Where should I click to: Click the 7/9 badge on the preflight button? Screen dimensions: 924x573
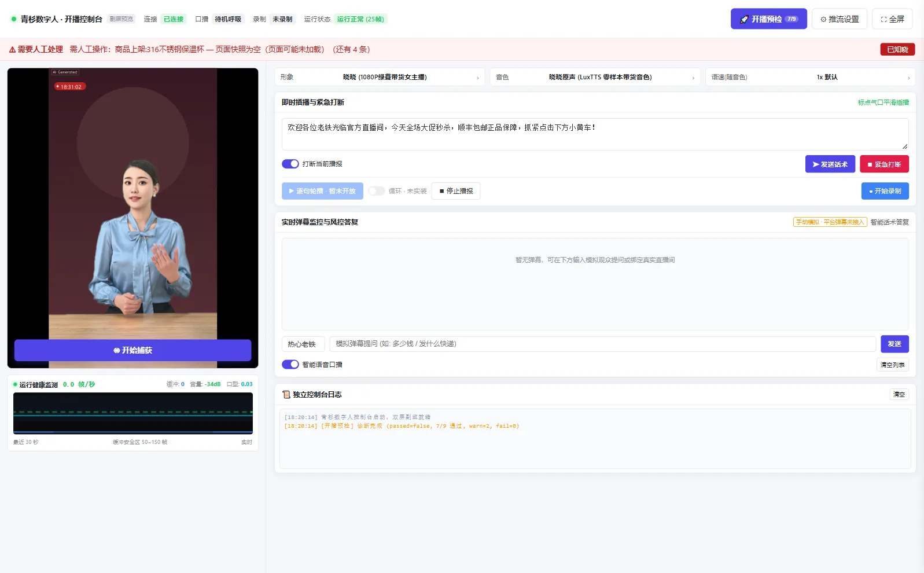pos(792,19)
